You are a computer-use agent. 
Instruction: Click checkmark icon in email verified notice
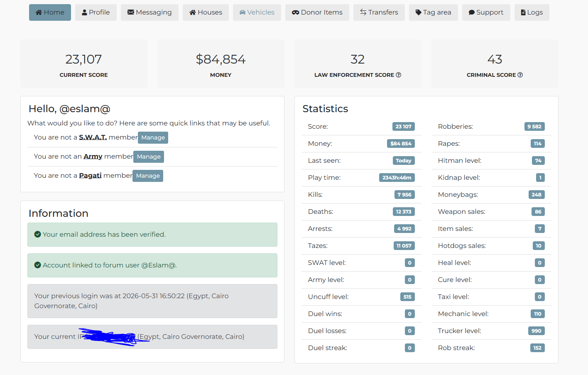point(37,234)
